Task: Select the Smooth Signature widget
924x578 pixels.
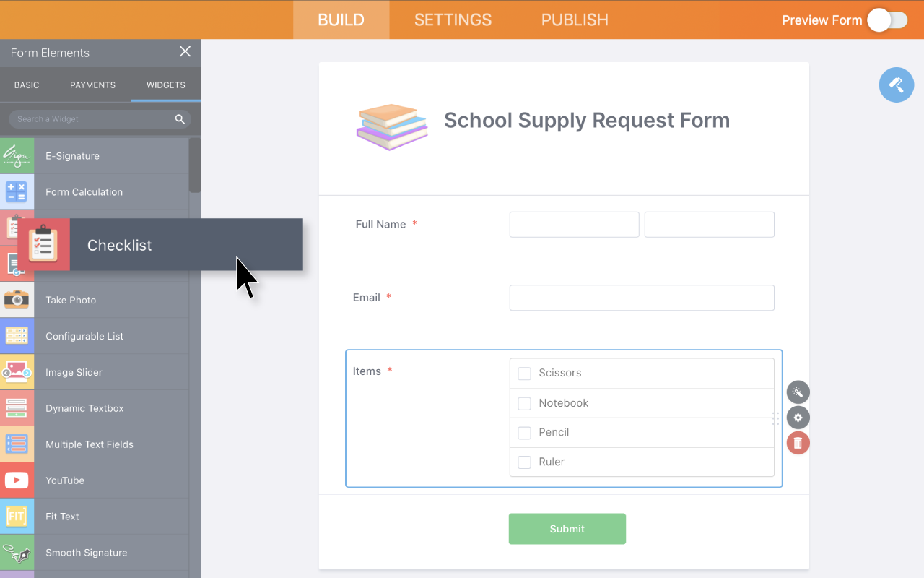Action: 86,552
